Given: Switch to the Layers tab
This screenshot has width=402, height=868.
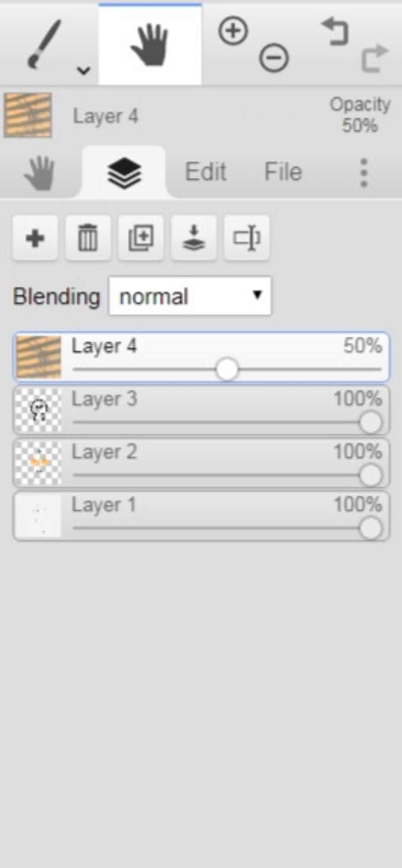Looking at the screenshot, I should click(124, 173).
